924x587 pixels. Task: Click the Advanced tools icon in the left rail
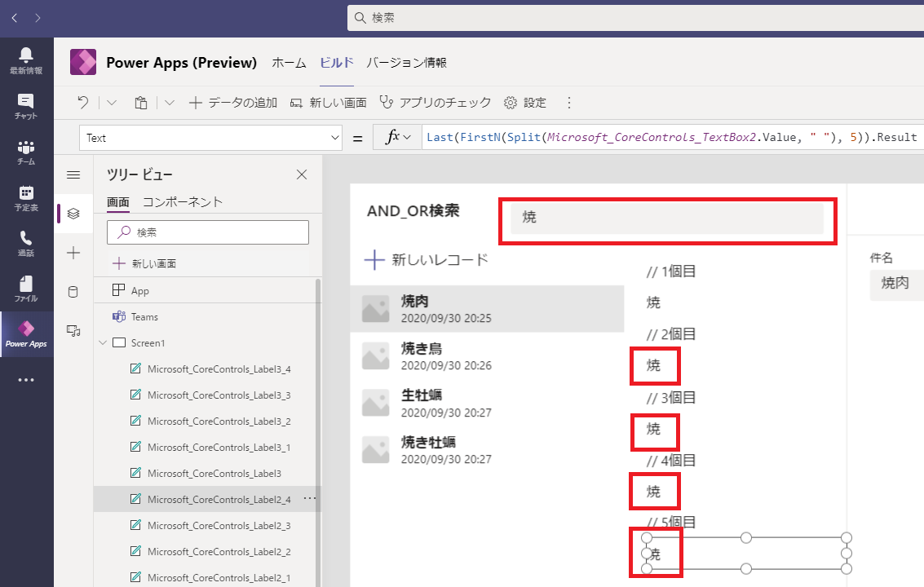point(73,330)
